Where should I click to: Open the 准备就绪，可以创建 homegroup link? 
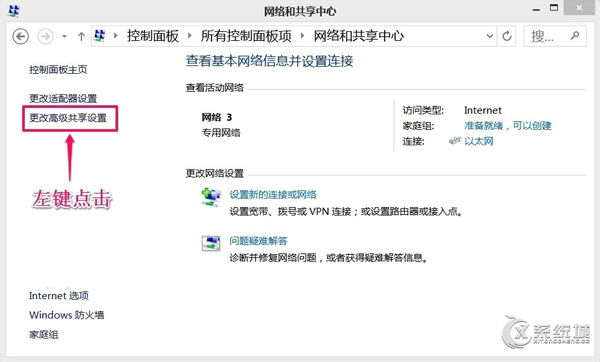507,126
